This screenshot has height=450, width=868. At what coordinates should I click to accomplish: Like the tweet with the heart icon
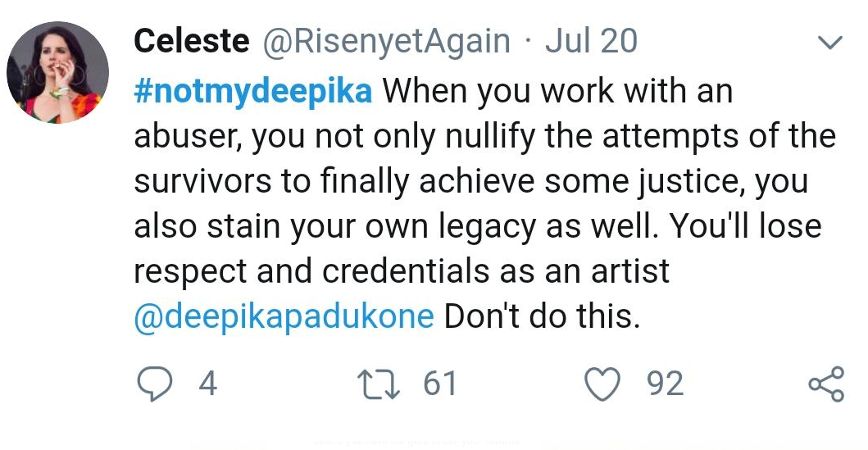(x=602, y=384)
